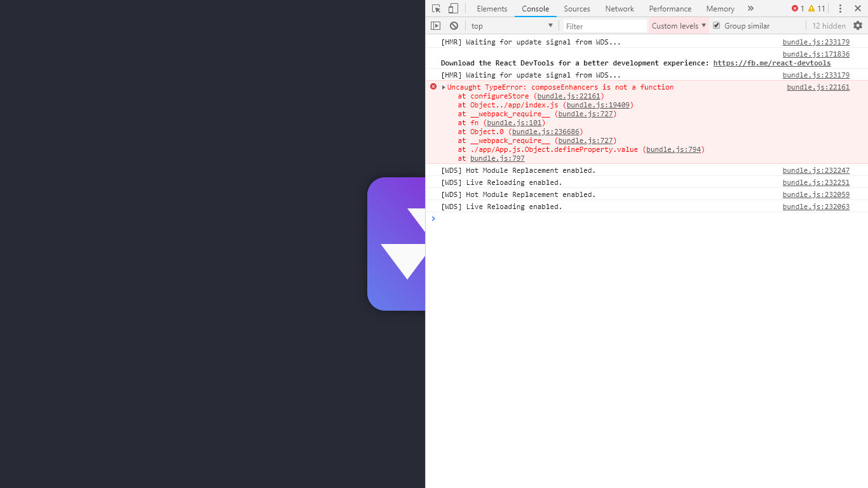868x488 pixels.
Task: Click the yellow warning count badge
Action: click(817, 8)
